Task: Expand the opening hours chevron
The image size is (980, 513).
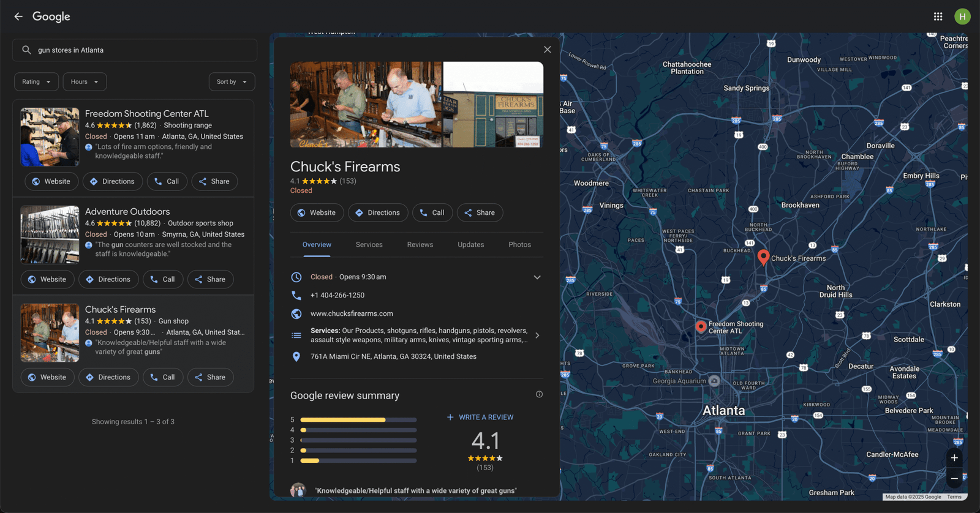Action: coord(537,277)
